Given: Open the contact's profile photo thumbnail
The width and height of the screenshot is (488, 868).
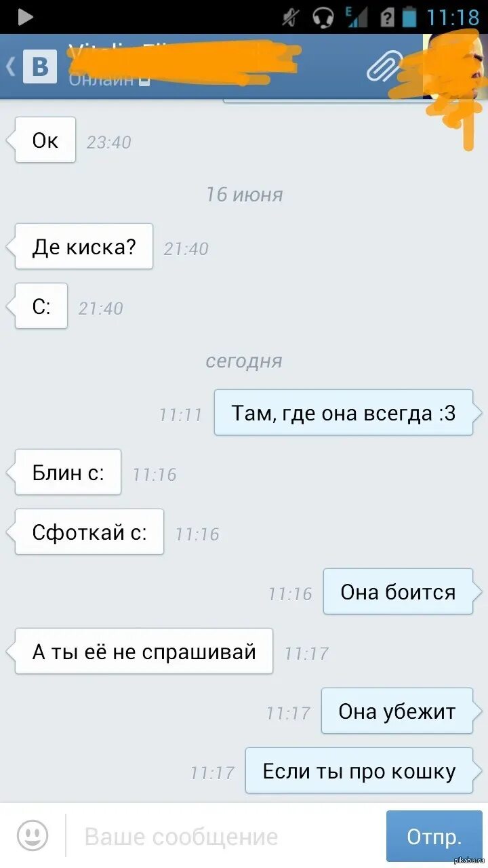Looking at the screenshot, I should pyautogui.click(x=455, y=66).
